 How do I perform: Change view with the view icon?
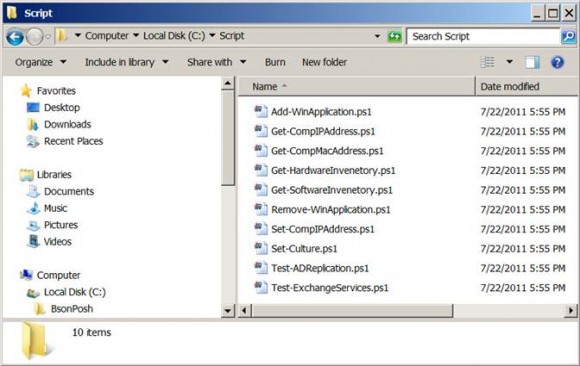pyautogui.click(x=487, y=62)
